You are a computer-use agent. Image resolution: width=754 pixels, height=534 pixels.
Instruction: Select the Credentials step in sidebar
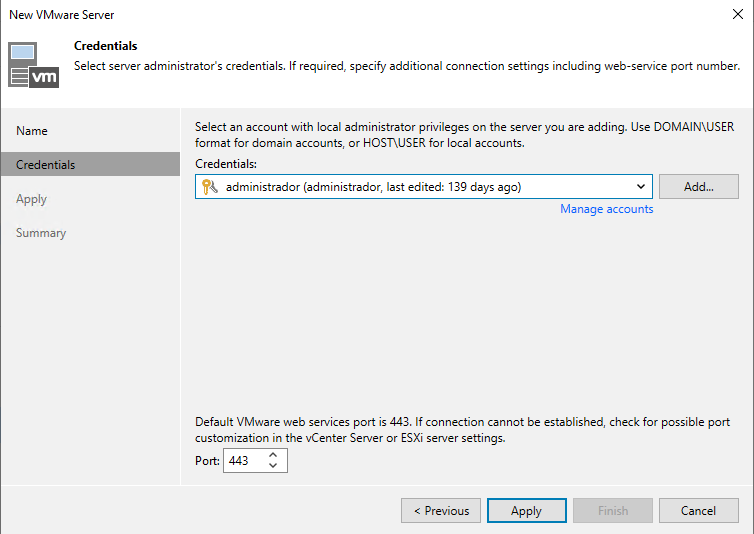[46, 165]
